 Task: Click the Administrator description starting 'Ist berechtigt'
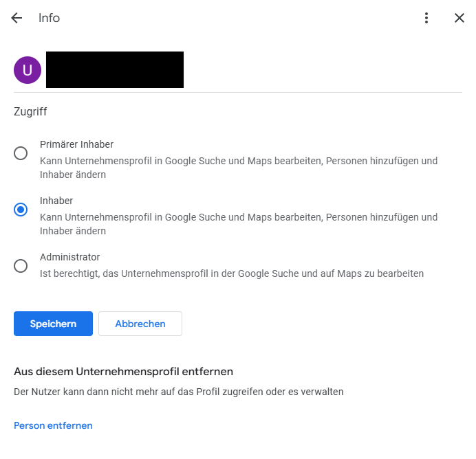tap(231, 273)
